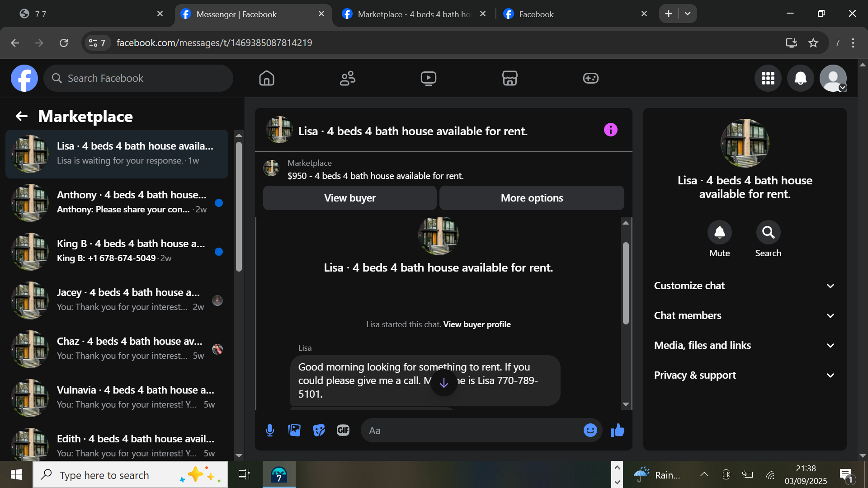The image size is (868, 488).
Task: Click the Search Facebook field
Action: [x=138, y=78]
